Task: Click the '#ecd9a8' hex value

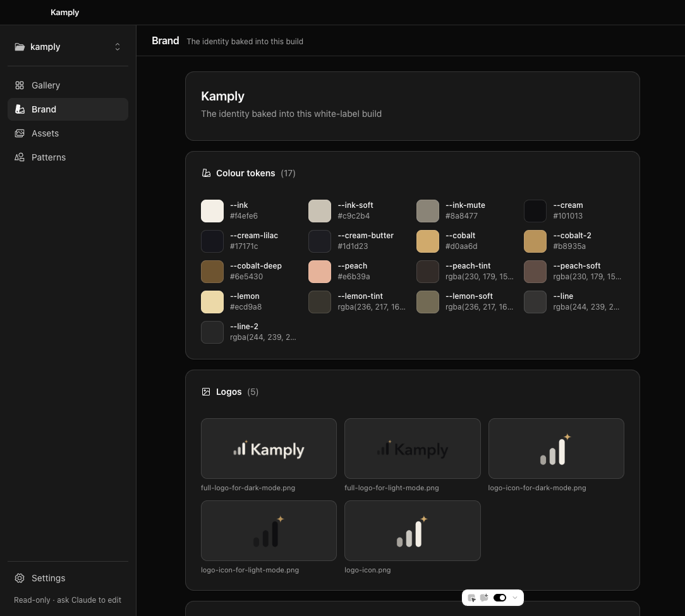Action: click(246, 306)
